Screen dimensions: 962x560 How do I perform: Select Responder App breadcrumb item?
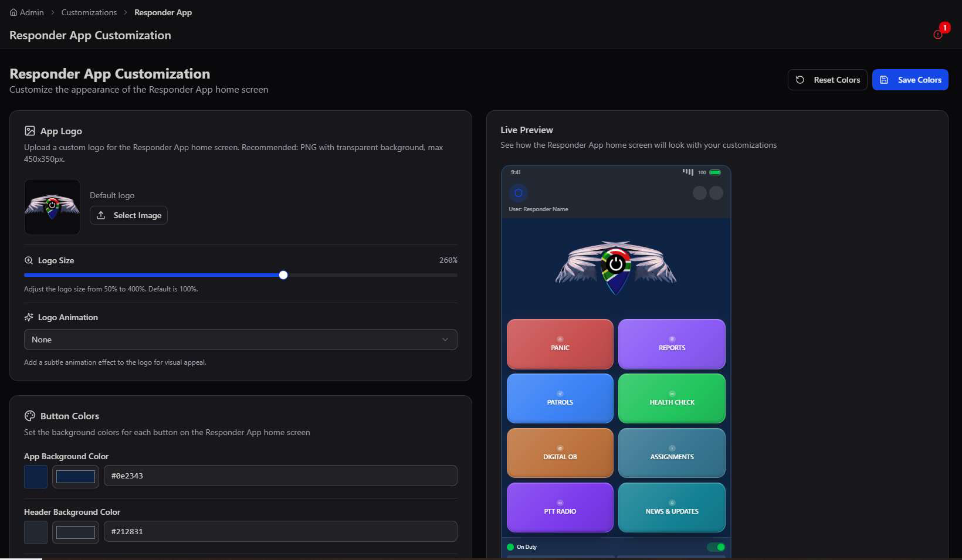(163, 12)
